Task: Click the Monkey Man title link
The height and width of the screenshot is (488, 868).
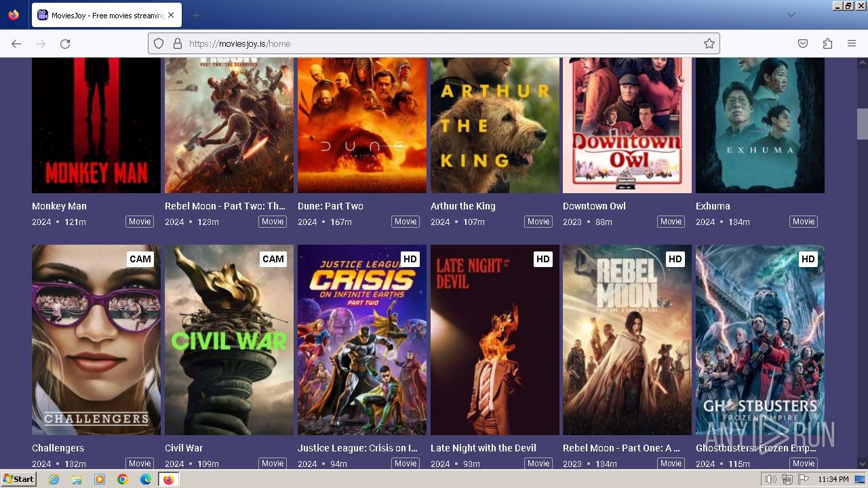Action: tap(59, 206)
